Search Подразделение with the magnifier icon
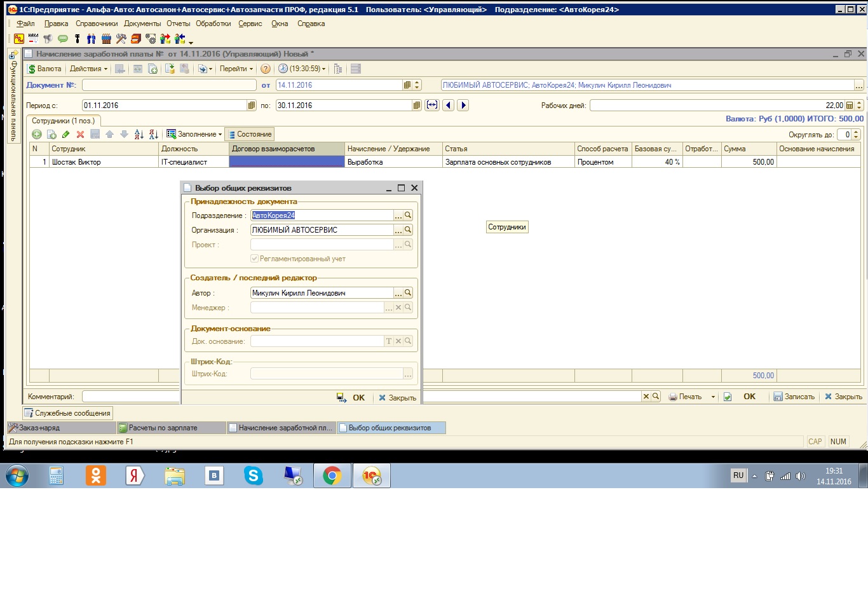The height and width of the screenshot is (614, 868). (x=408, y=215)
